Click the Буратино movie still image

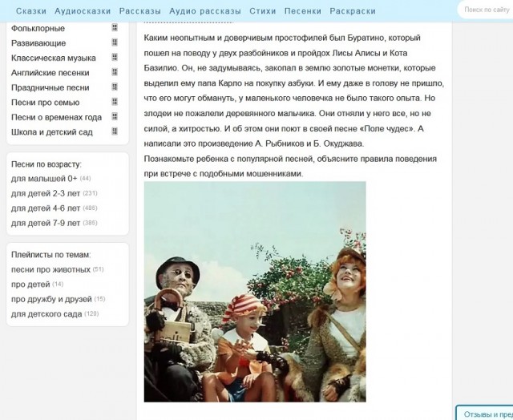pyautogui.click(x=255, y=292)
